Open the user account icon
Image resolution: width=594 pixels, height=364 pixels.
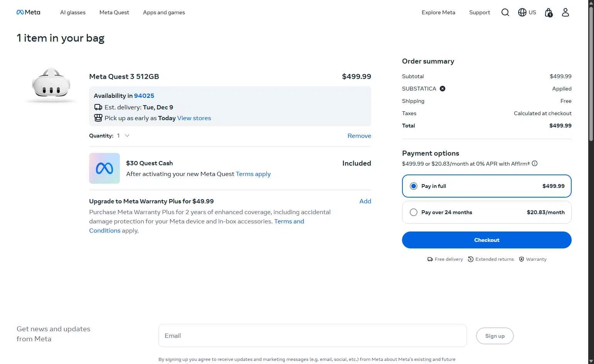click(565, 12)
